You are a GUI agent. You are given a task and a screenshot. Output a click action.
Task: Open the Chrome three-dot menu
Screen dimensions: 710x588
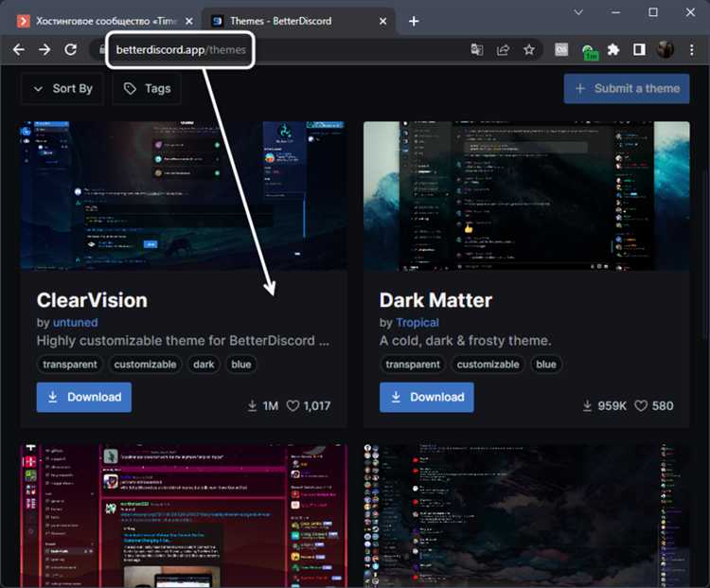click(x=691, y=49)
